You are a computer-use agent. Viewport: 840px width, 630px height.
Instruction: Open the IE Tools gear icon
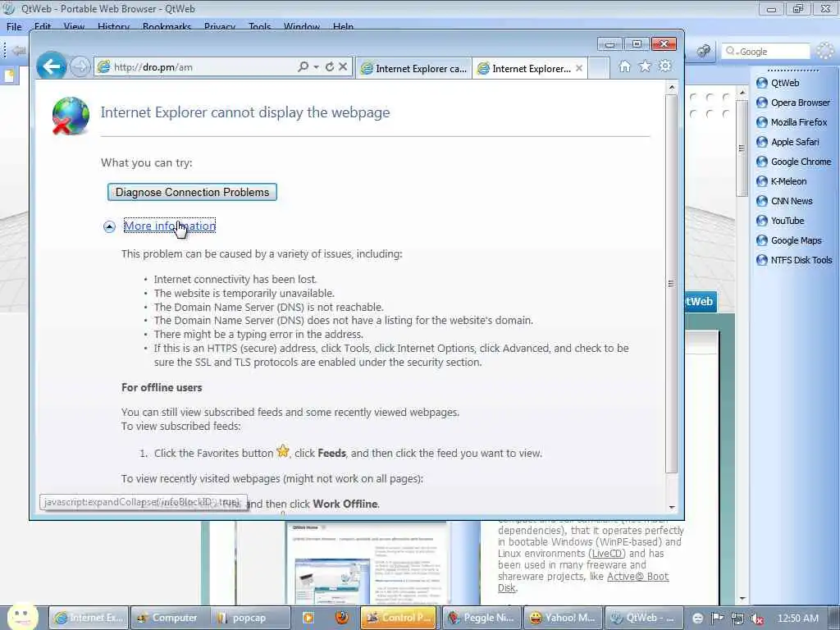pos(664,66)
